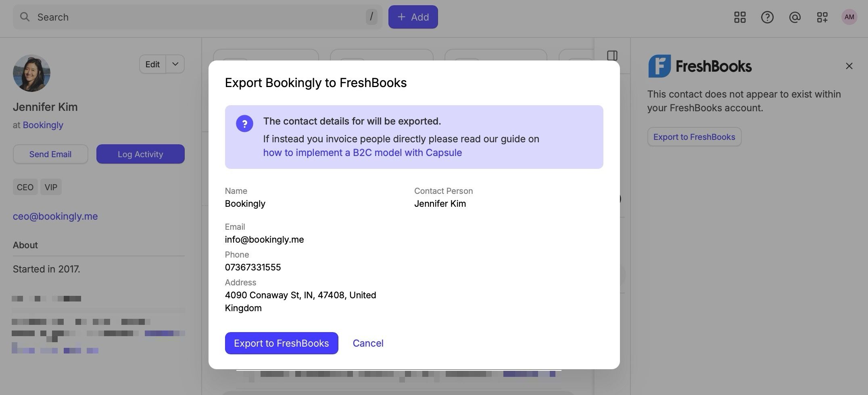This screenshot has height=395, width=868.
Task: Click the FreshBooks contact-not-found message
Action: click(744, 101)
